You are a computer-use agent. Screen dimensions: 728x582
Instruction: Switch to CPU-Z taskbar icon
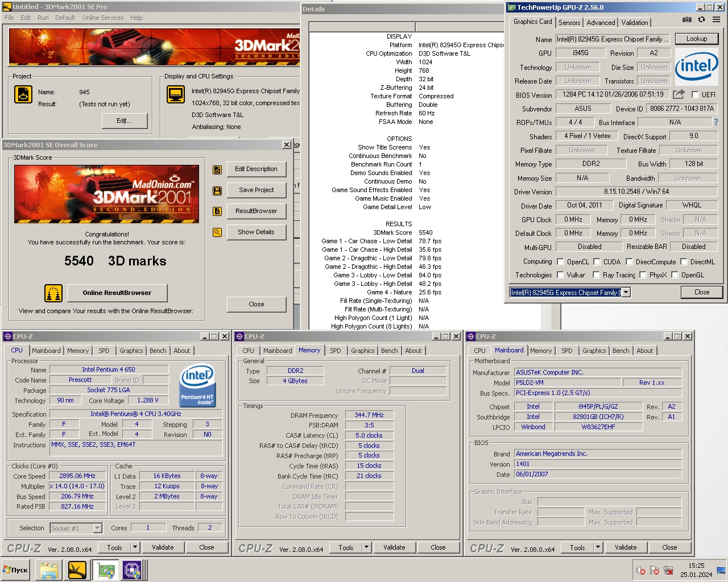coord(132,570)
